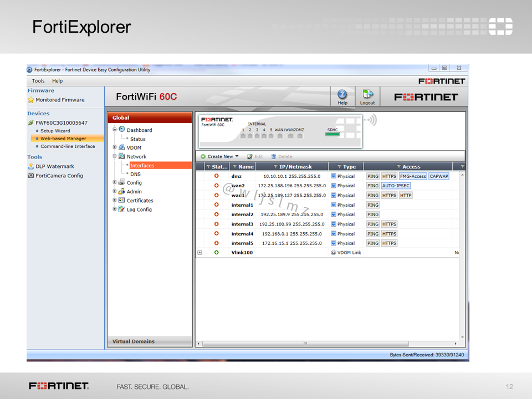The image size is (532, 399).
Task: Expand the Vlink100 row
Action: coord(200,253)
